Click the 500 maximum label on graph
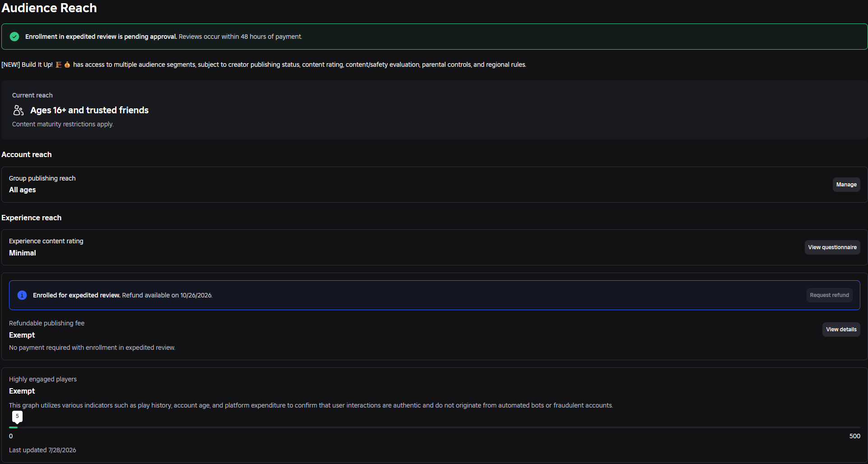 point(855,436)
